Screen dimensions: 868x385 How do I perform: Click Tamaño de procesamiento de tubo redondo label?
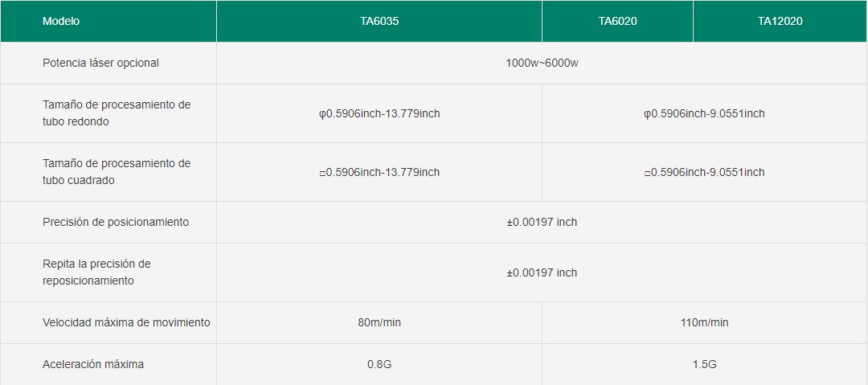point(117,113)
